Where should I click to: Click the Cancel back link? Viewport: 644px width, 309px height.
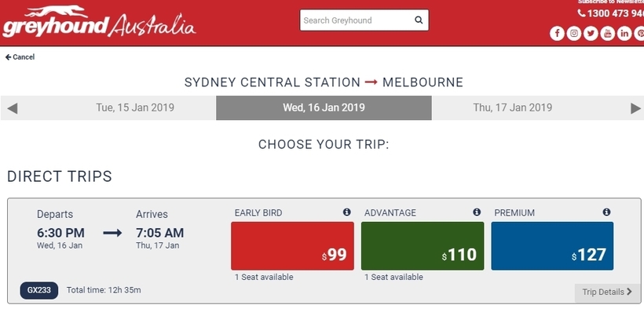pyautogui.click(x=20, y=57)
